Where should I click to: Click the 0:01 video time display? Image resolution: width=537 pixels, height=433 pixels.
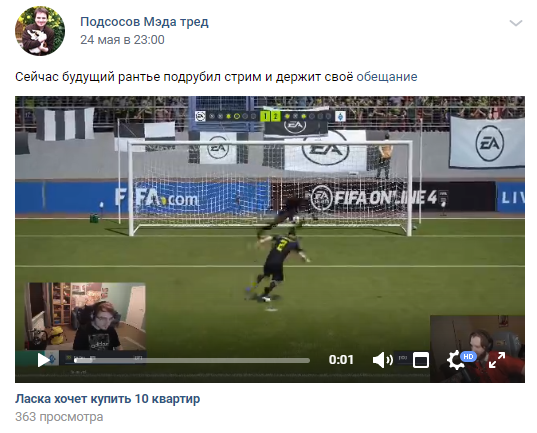point(341,360)
